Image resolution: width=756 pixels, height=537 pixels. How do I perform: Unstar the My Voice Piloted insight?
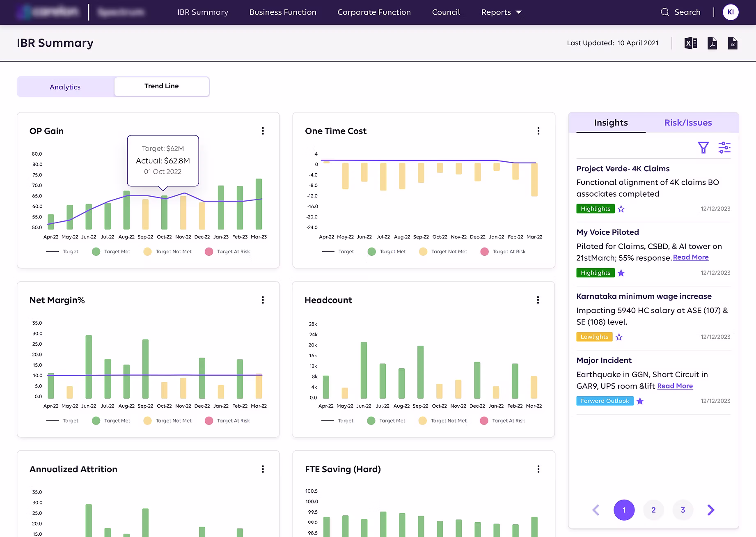(621, 273)
